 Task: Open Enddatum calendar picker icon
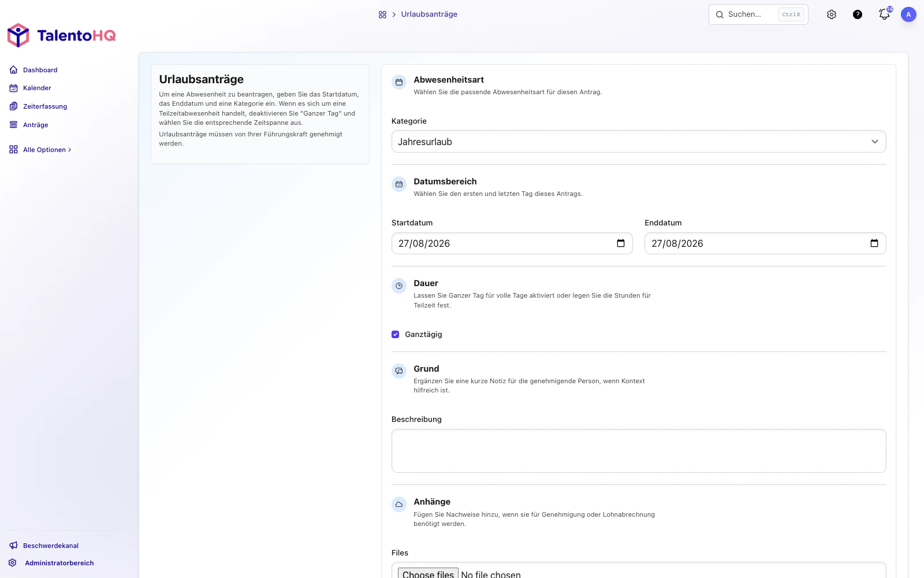[x=874, y=243]
